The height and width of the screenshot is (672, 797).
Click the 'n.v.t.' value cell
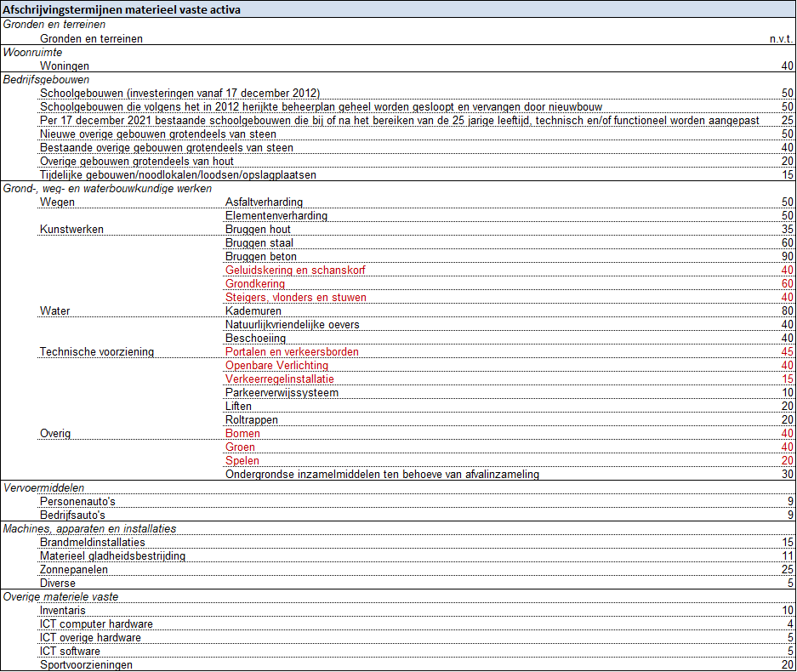pos(780,38)
